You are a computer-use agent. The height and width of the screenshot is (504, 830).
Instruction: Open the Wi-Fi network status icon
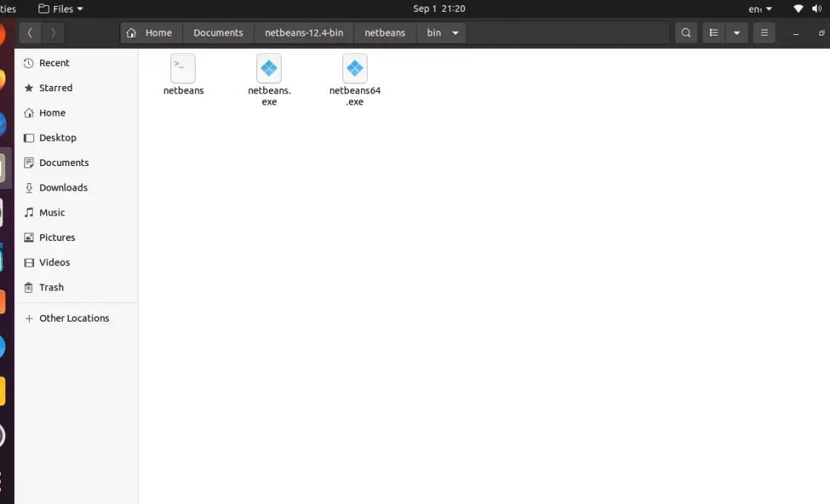click(798, 8)
